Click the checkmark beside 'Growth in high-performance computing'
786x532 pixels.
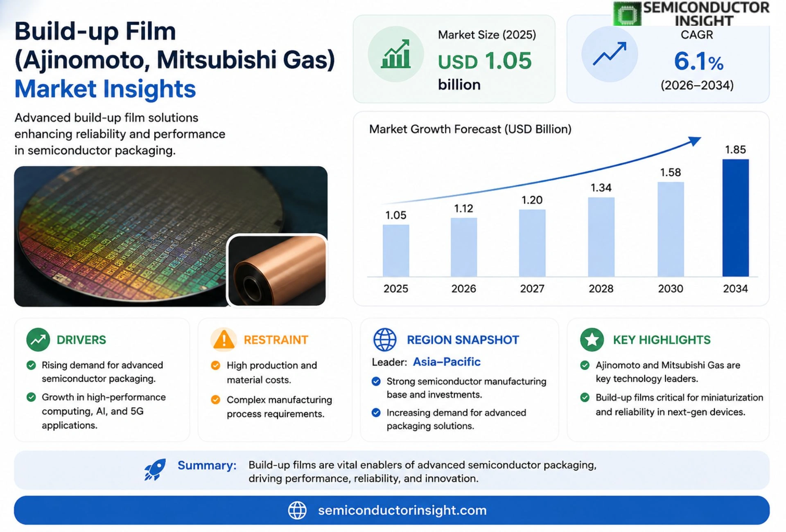31,397
